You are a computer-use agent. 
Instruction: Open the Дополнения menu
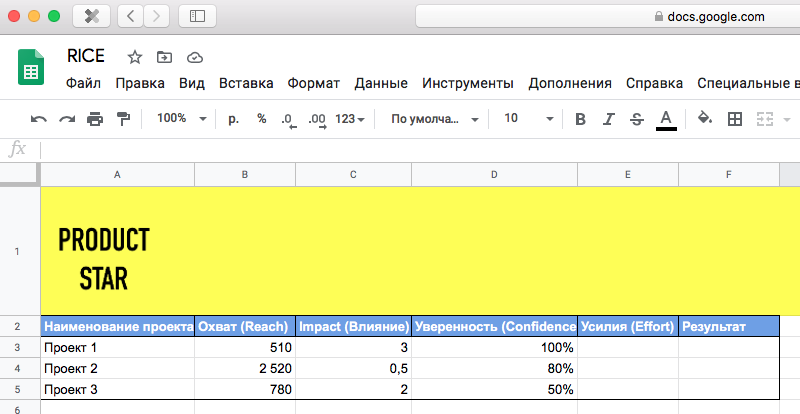click(x=570, y=83)
